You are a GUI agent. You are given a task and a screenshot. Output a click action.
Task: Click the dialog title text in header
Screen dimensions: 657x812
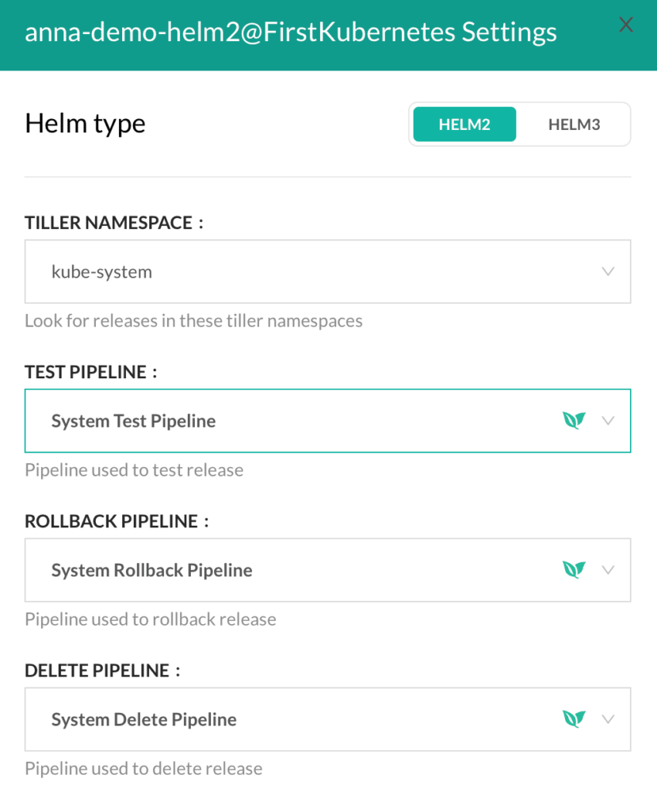[291, 32]
